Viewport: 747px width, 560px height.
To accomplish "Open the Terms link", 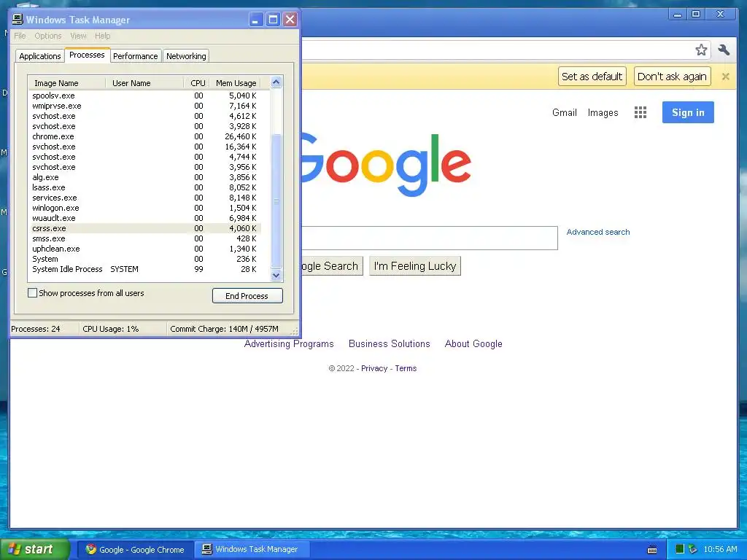I will pyautogui.click(x=406, y=368).
